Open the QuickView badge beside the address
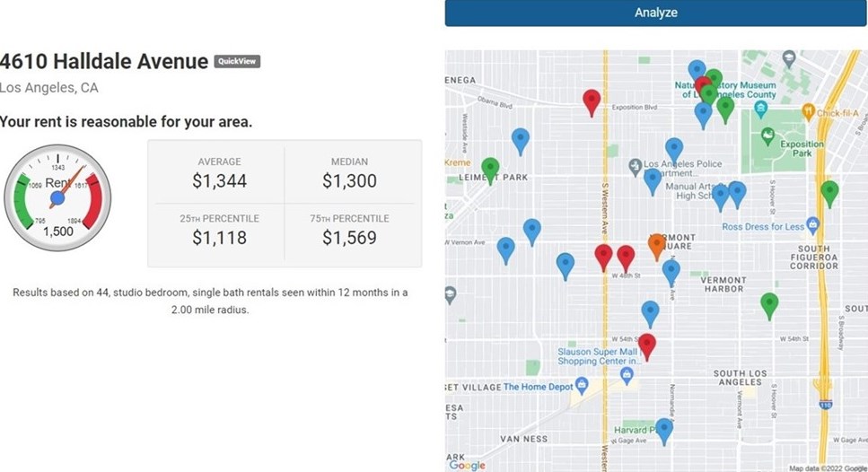This screenshot has width=868, height=472. 237,62
